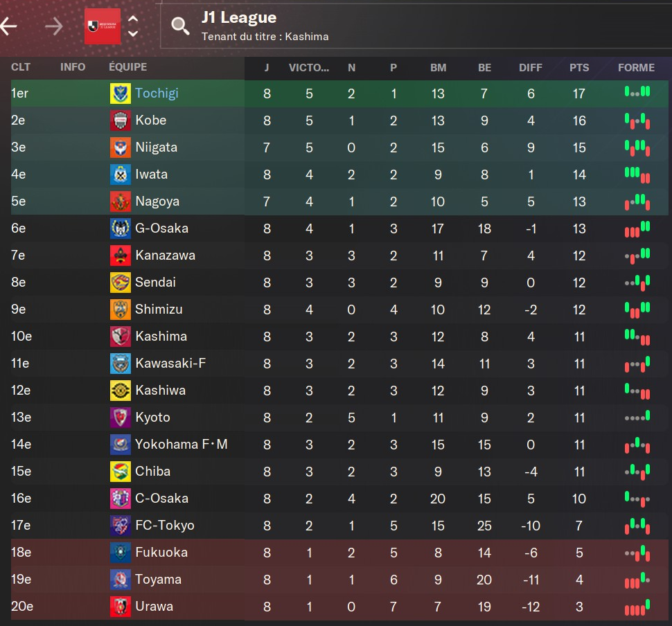
Task: Open the Tochigi team link
Action: 157,93
